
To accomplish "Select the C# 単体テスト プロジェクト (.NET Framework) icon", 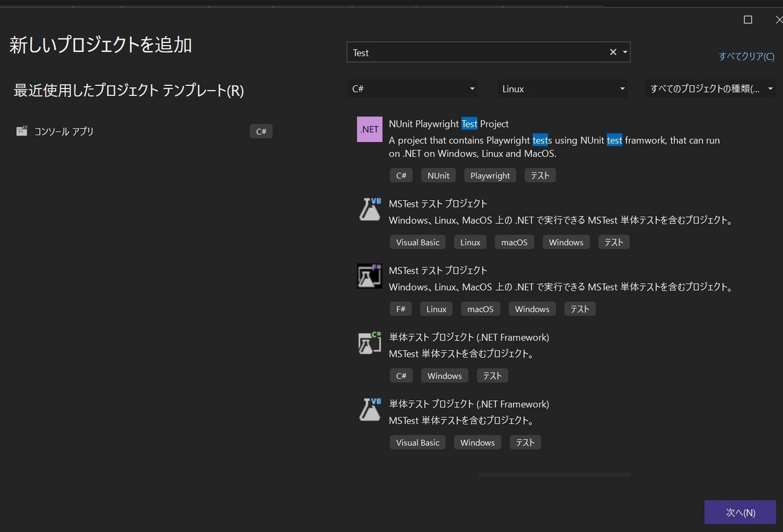I will (370, 343).
